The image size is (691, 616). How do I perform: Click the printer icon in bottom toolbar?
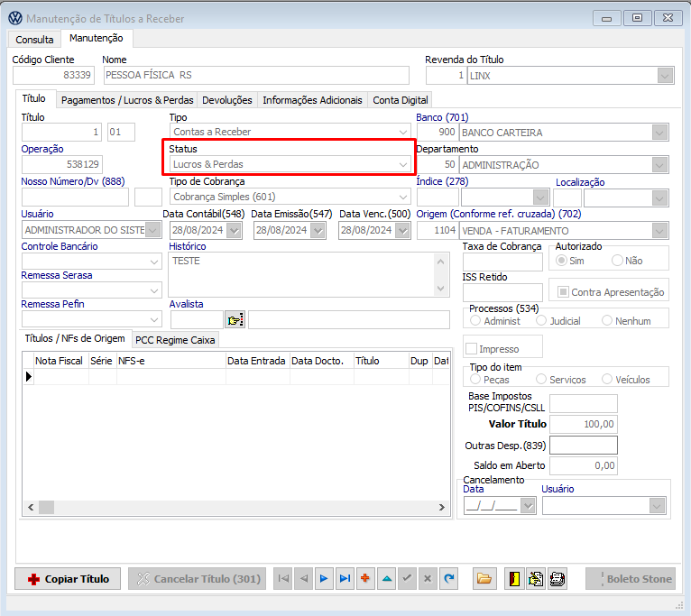(x=557, y=579)
